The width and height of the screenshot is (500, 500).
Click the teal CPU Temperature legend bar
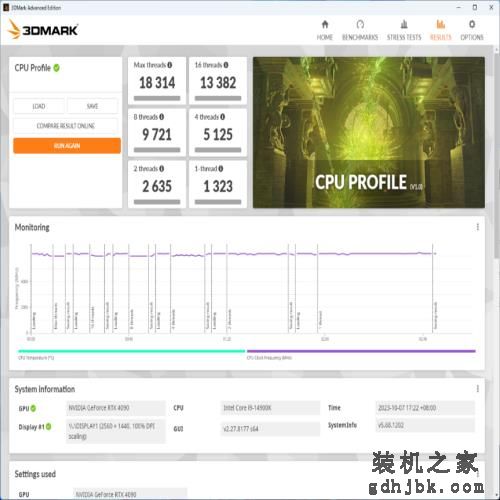click(132, 351)
